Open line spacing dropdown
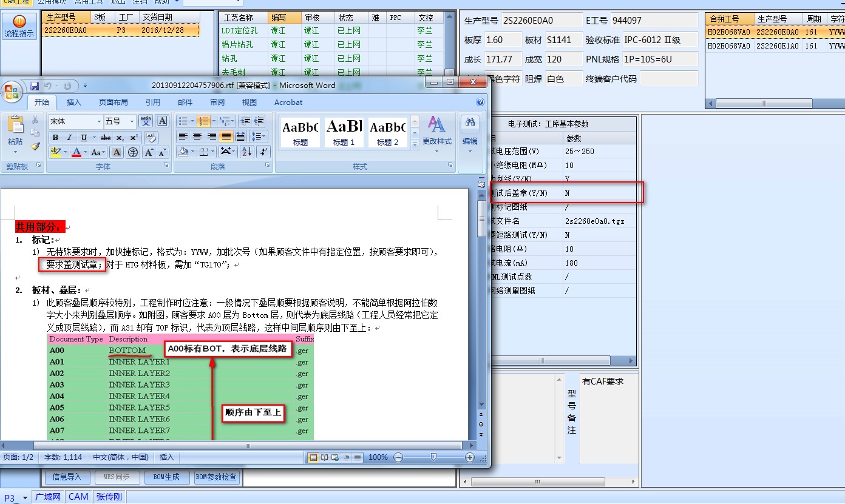845x504 pixels. [259, 136]
